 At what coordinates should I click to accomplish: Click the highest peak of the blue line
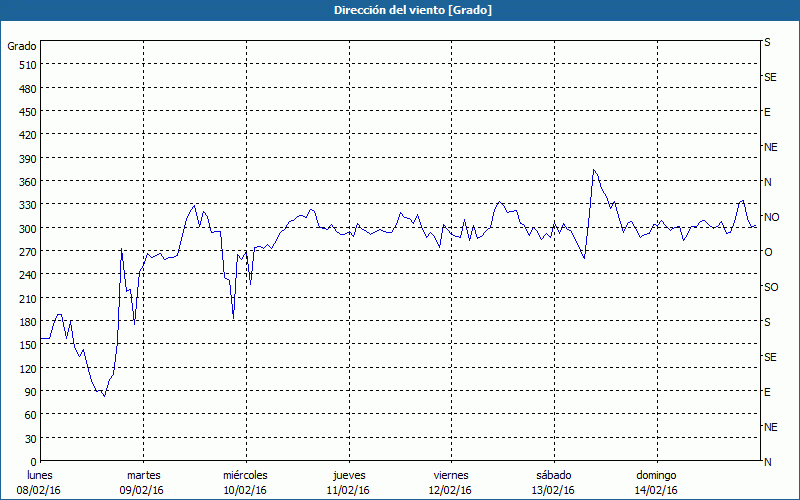[x=593, y=170]
